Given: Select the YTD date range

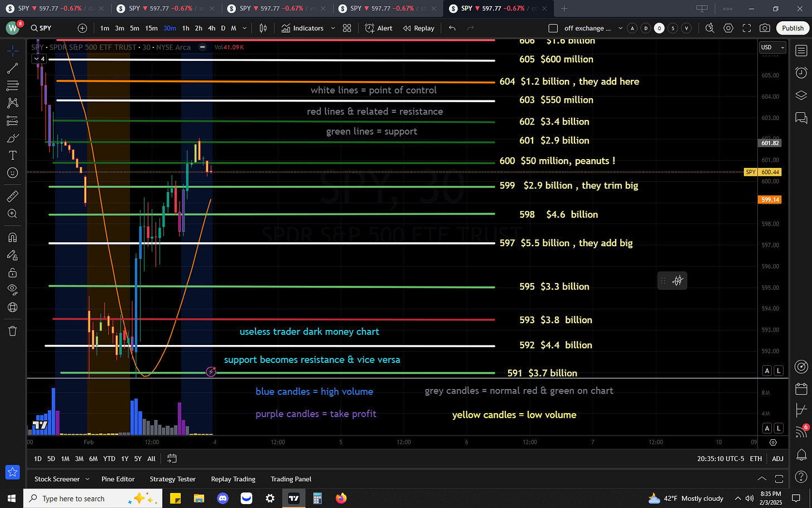Looking at the screenshot, I should 109,458.
